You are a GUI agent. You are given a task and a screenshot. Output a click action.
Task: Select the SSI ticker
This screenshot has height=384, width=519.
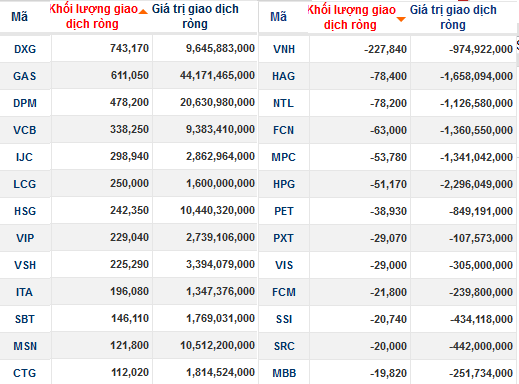click(x=284, y=319)
